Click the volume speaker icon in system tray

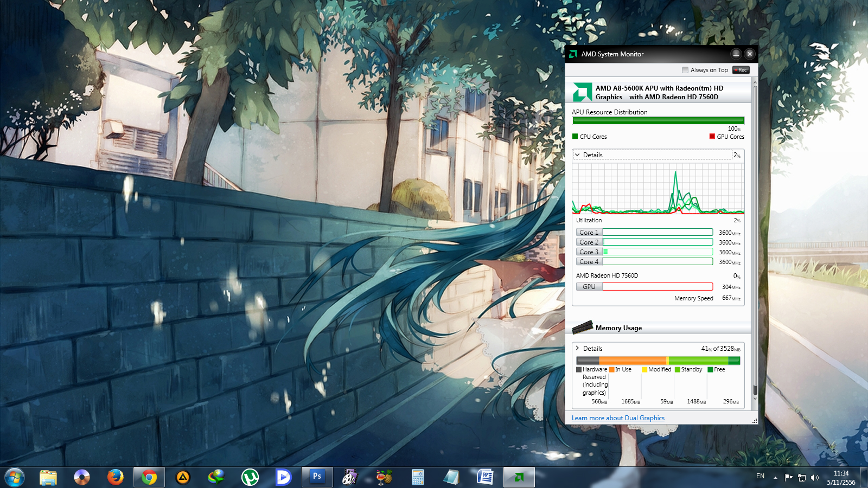tap(814, 478)
